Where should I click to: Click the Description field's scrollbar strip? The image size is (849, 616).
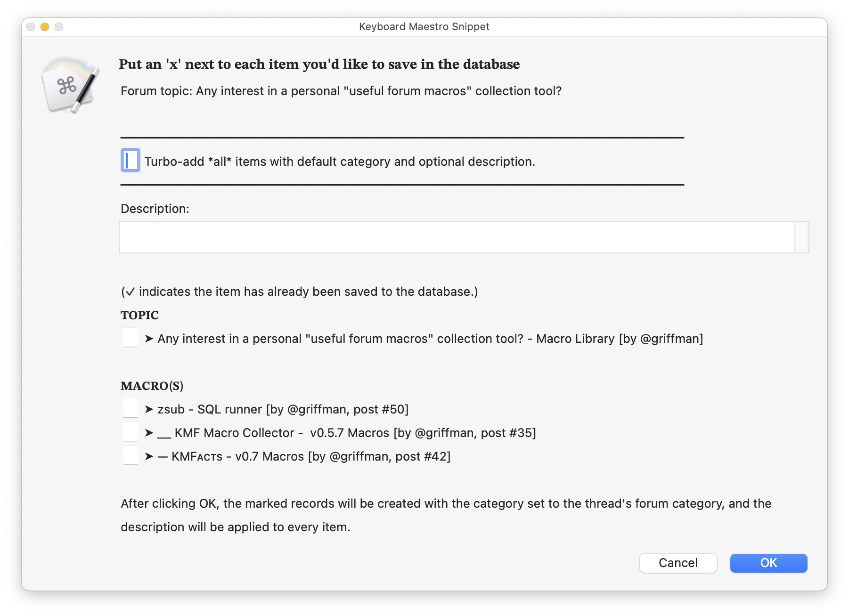801,237
